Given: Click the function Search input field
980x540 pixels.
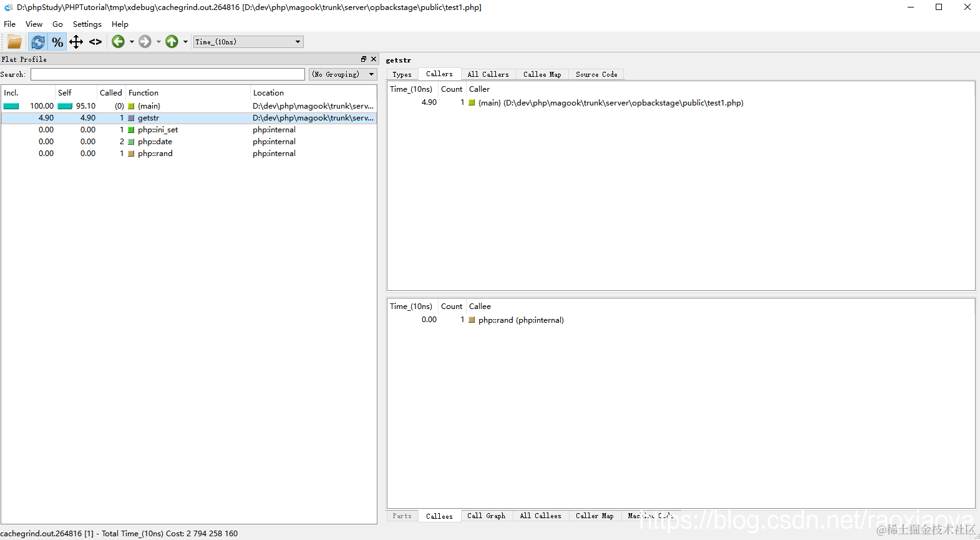Looking at the screenshot, I should click(x=168, y=74).
